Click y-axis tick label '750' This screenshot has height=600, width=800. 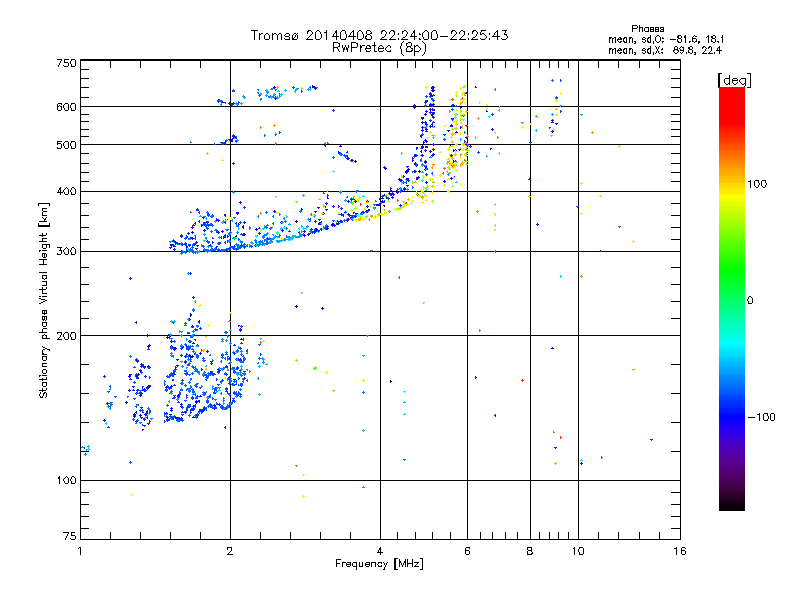pyautogui.click(x=66, y=63)
